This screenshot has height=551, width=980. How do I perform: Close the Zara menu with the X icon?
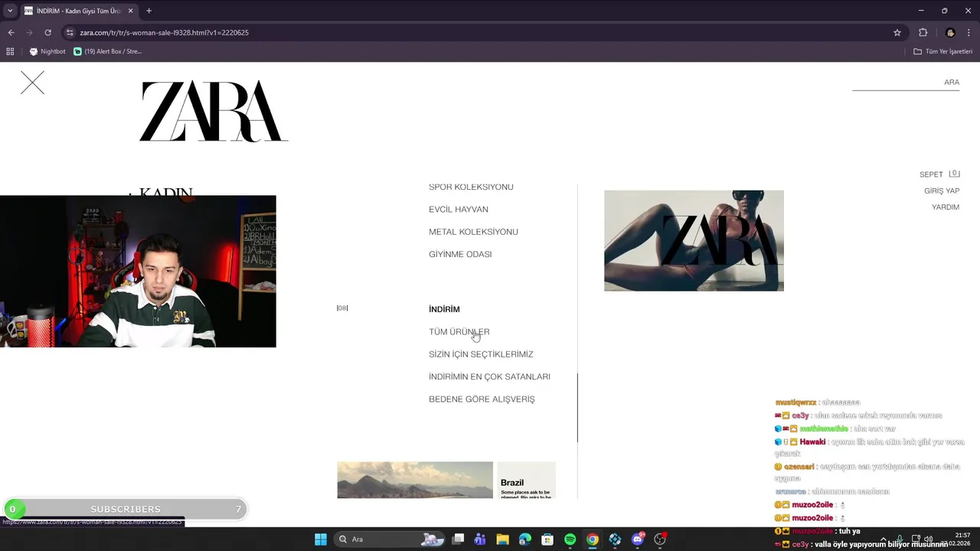click(x=33, y=83)
